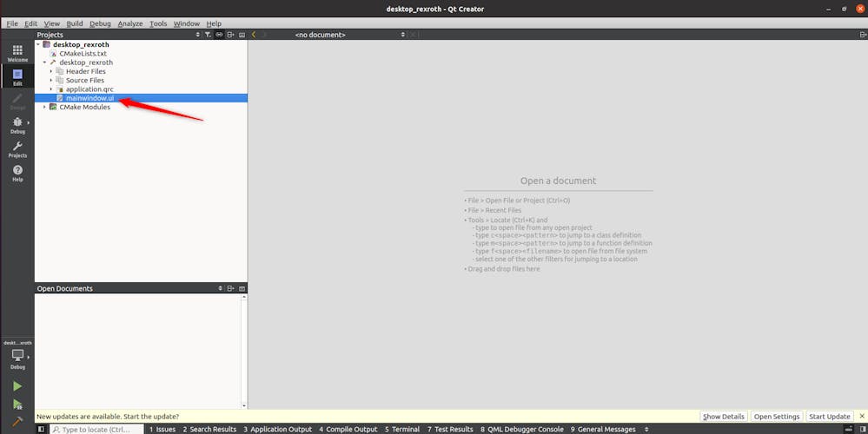
Task: Collapse the top desktop_rexroth project node
Action: (x=38, y=44)
